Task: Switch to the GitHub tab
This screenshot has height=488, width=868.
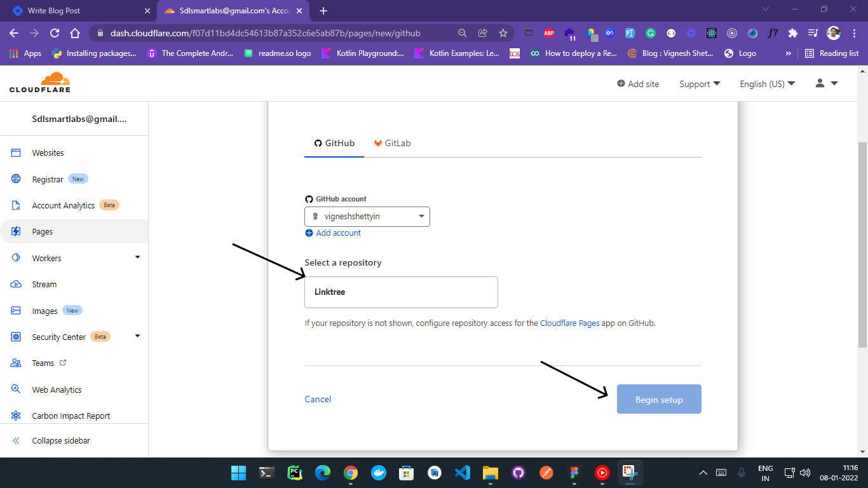Action: (334, 143)
